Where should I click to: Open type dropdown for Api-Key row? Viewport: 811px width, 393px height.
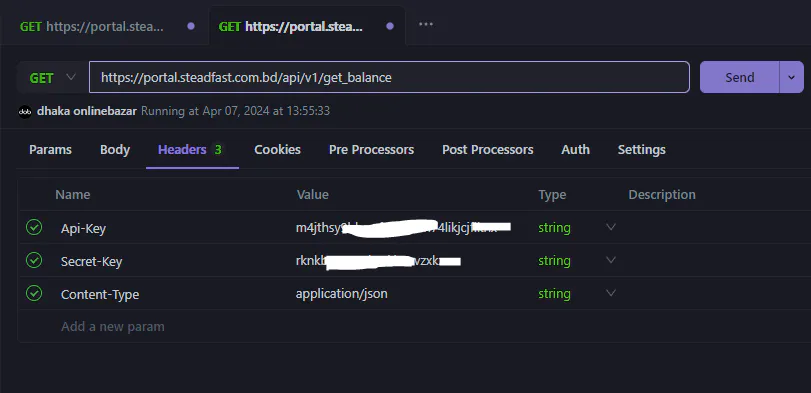[611, 227]
